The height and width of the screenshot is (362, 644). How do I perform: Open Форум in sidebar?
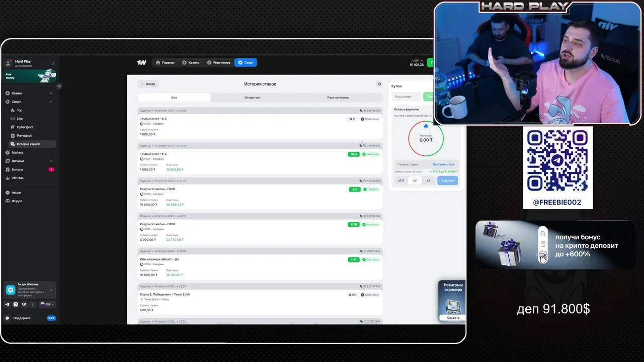tap(29, 201)
